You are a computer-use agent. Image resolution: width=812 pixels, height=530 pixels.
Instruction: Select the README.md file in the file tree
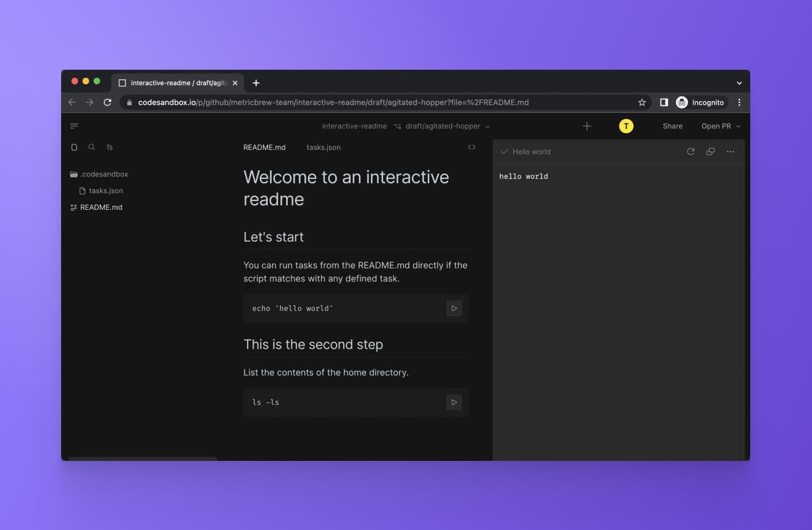pyautogui.click(x=101, y=207)
